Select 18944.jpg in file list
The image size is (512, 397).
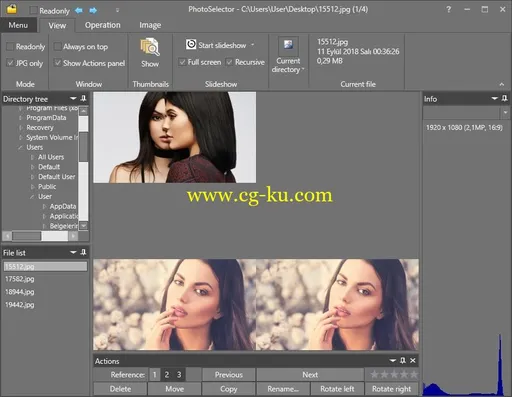19,292
